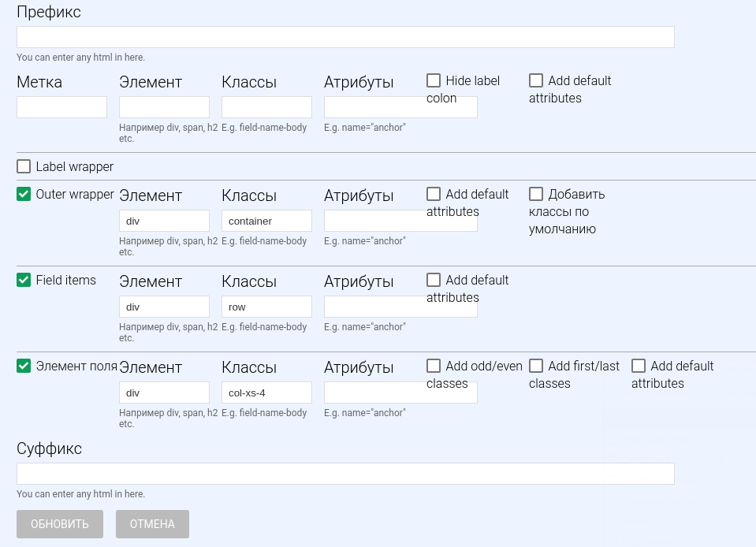
Task: Enable Add first/last classes checkbox
Action: [x=536, y=366]
